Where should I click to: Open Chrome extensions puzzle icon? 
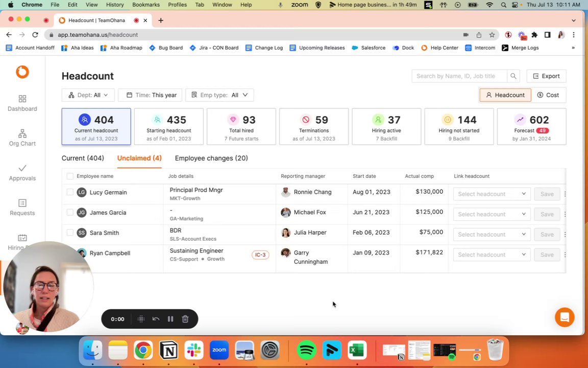click(x=534, y=35)
